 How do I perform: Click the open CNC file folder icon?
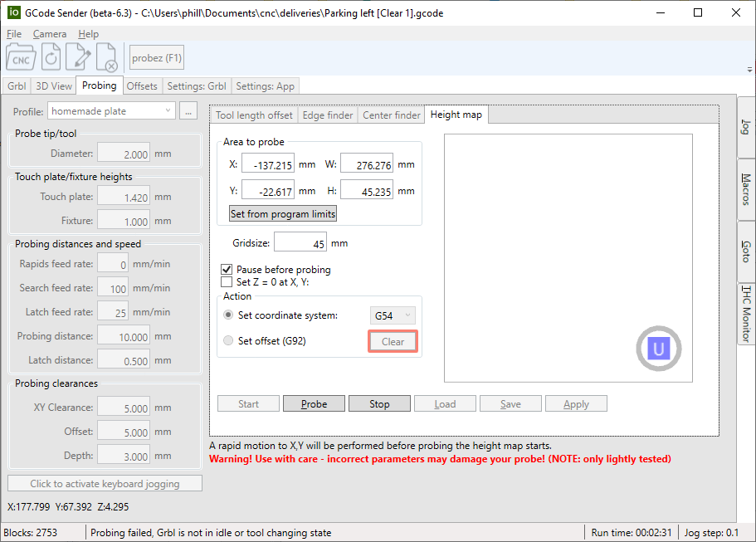click(x=22, y=58)
